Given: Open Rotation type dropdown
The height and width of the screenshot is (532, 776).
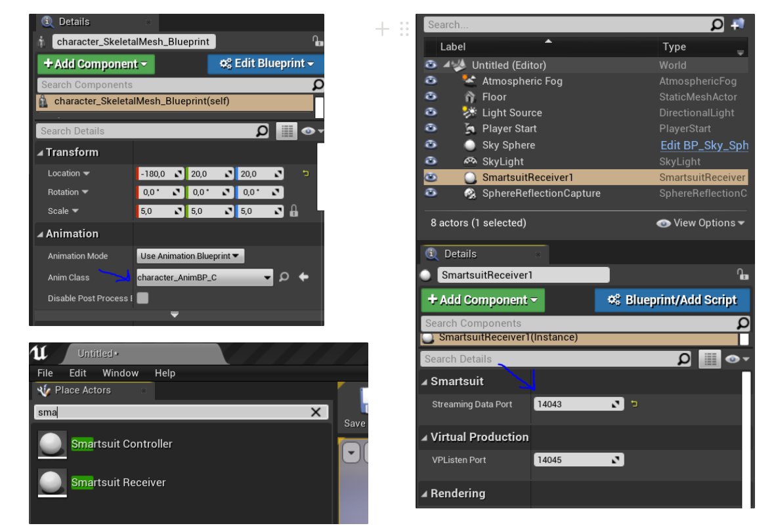Looking at the screenshot, I should (x=85, y=192).
